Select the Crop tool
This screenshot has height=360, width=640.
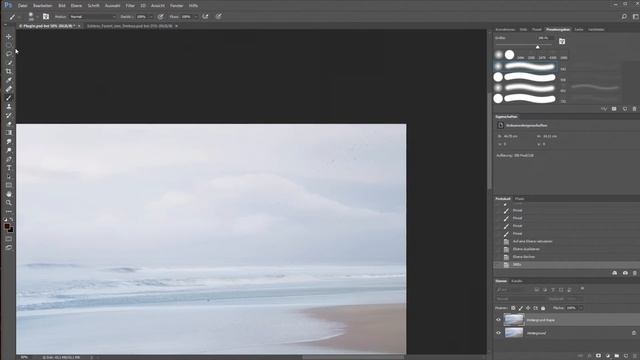tap(9, 71)
